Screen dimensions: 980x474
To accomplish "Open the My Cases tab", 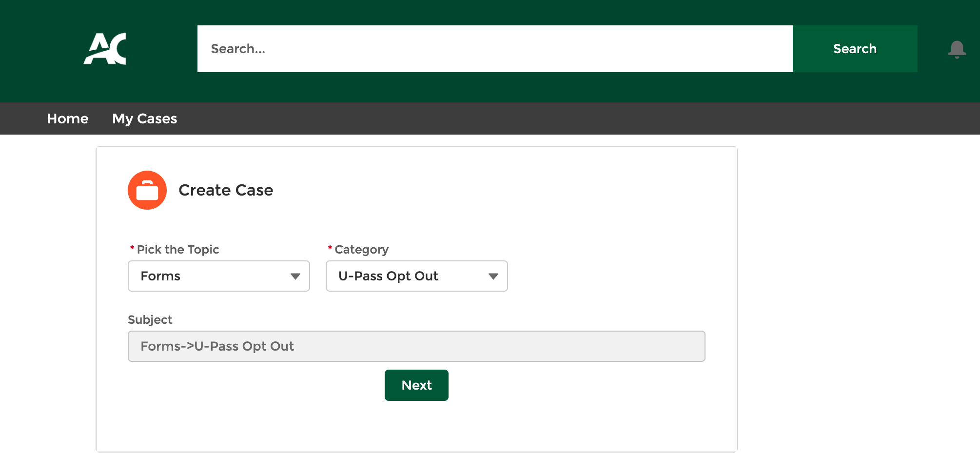I will coord(144,118).
